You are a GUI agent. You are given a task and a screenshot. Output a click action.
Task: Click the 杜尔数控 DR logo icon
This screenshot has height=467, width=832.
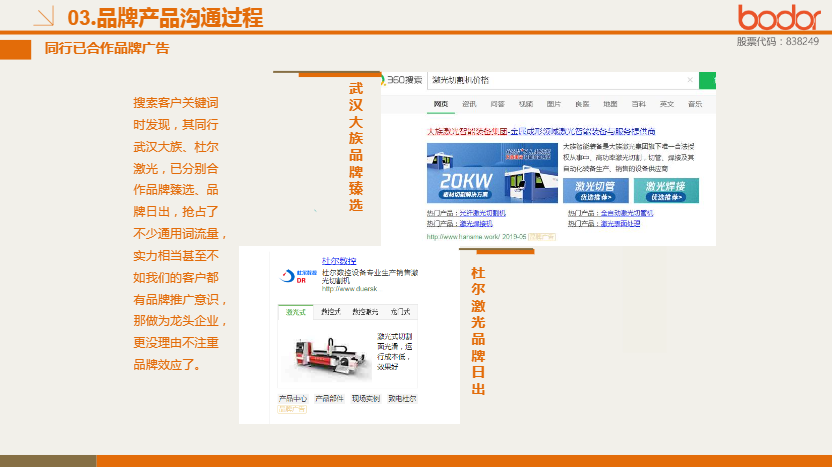[x=298, y=276]
